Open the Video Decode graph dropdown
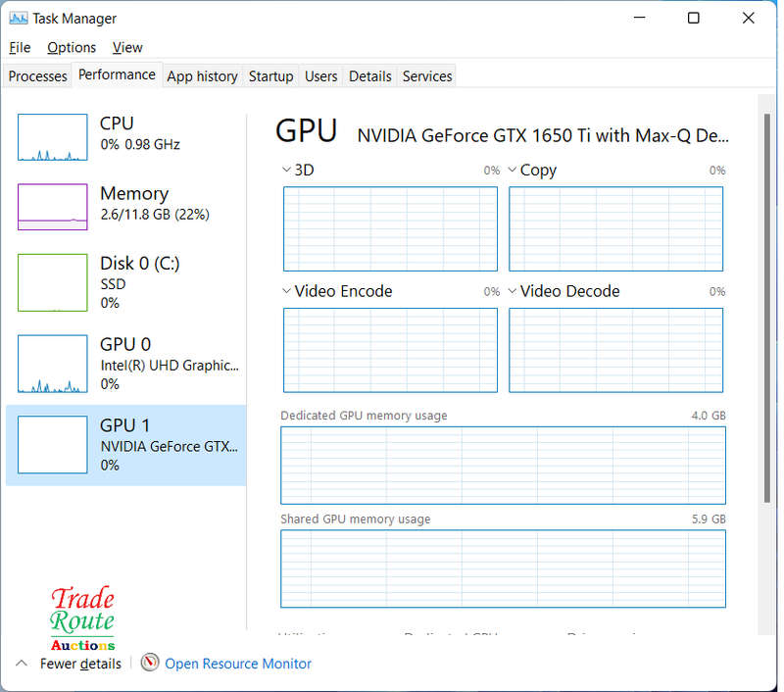Screen dimensions: 784x692 point(512,291)
